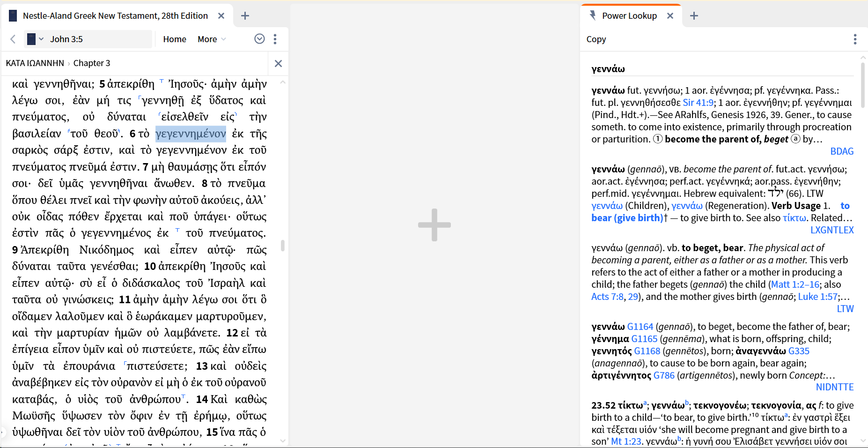Open the G1168 Strong's number link
This screenshot has height=448, width=868.
(647, 351)
